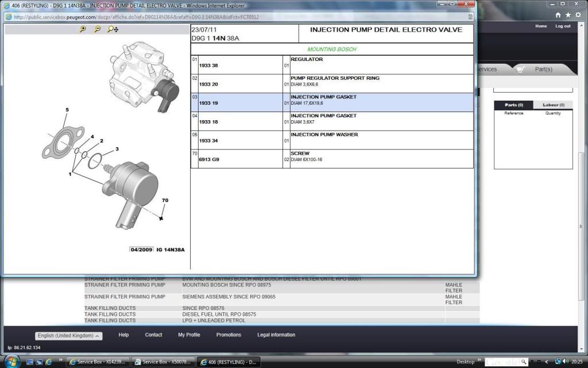Launch Internet Explorer from quick launch
588x368 pixels.
[x=48, y=362]
